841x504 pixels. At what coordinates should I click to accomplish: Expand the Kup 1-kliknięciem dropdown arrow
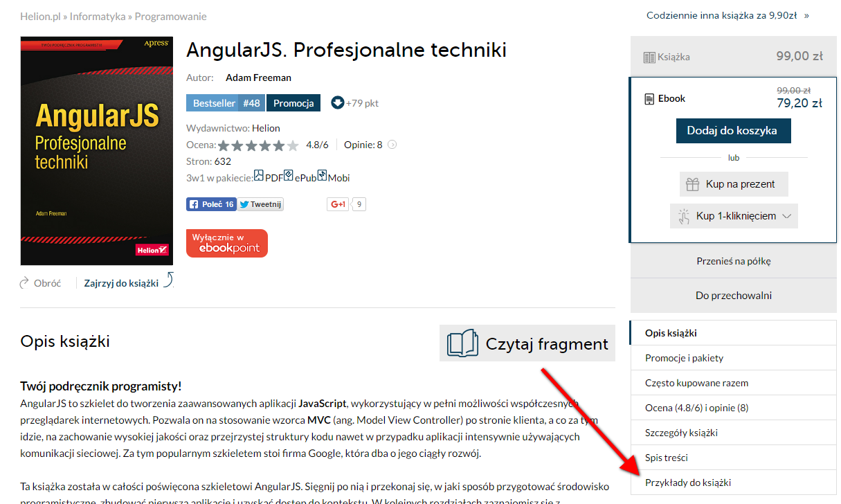tap(786, 216)
